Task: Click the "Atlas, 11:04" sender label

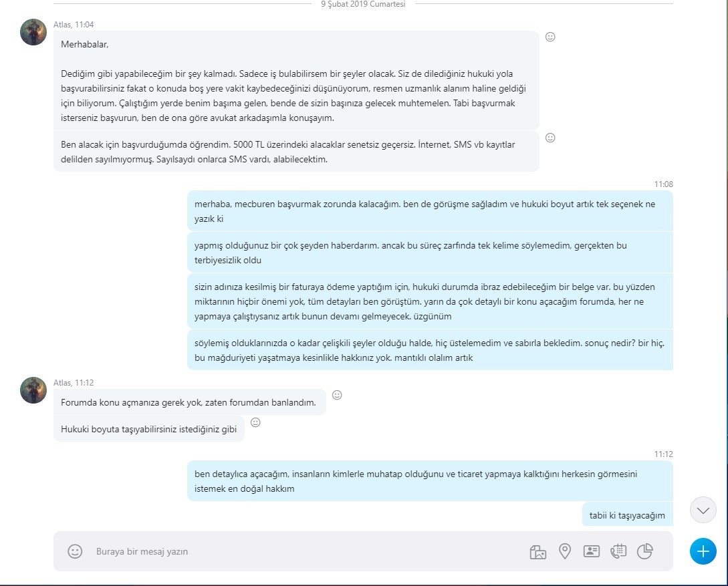Action: (74, 25)
